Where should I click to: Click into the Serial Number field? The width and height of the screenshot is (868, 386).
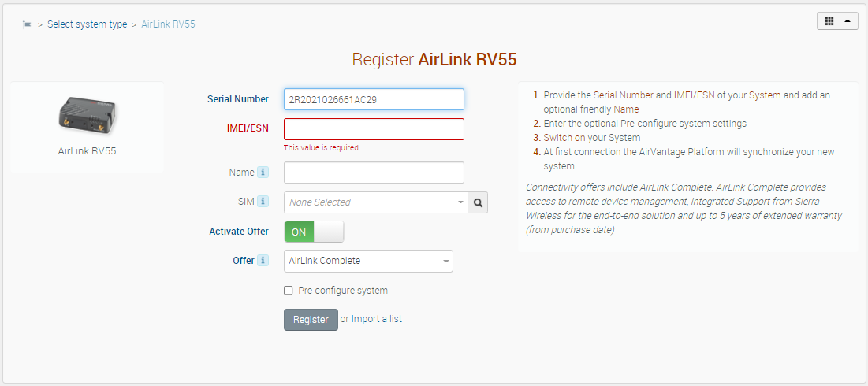(x=374, y=99)
